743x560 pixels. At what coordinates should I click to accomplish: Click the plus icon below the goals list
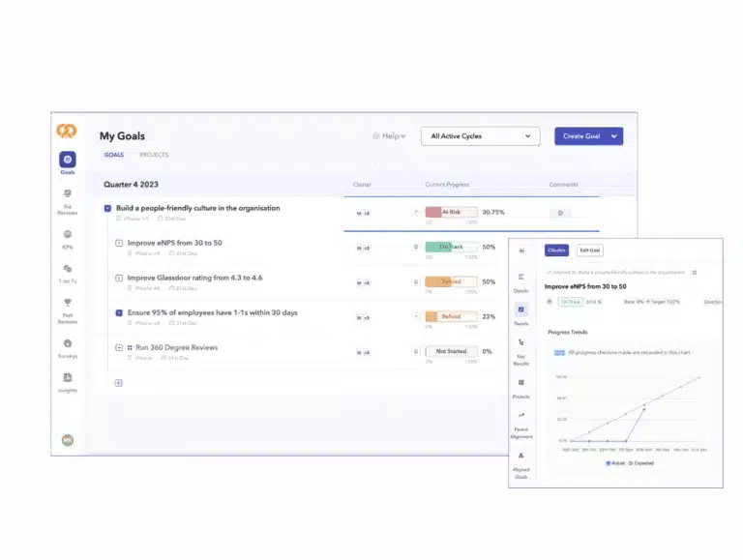pyautogui.click(x=118, y=383)
